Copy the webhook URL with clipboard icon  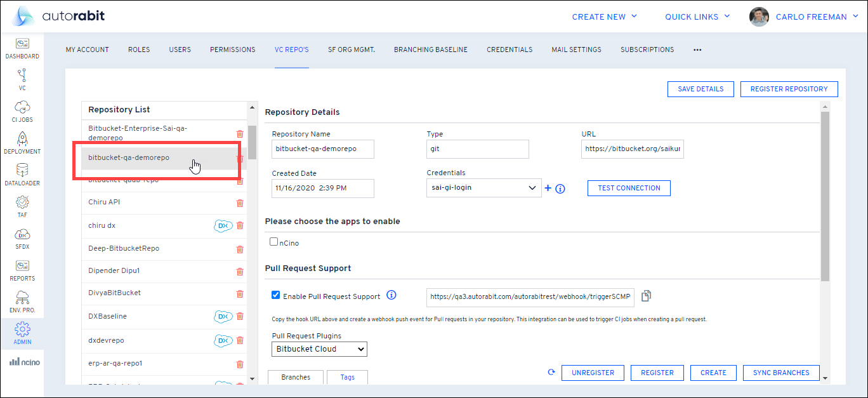coord(646,296)
